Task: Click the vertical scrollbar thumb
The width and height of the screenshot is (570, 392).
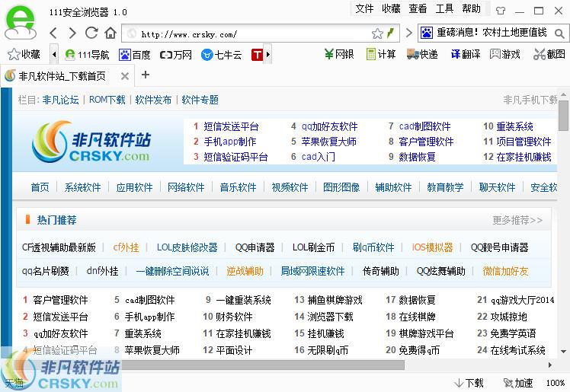Action: pyautogui.click(x=563, y=116)
